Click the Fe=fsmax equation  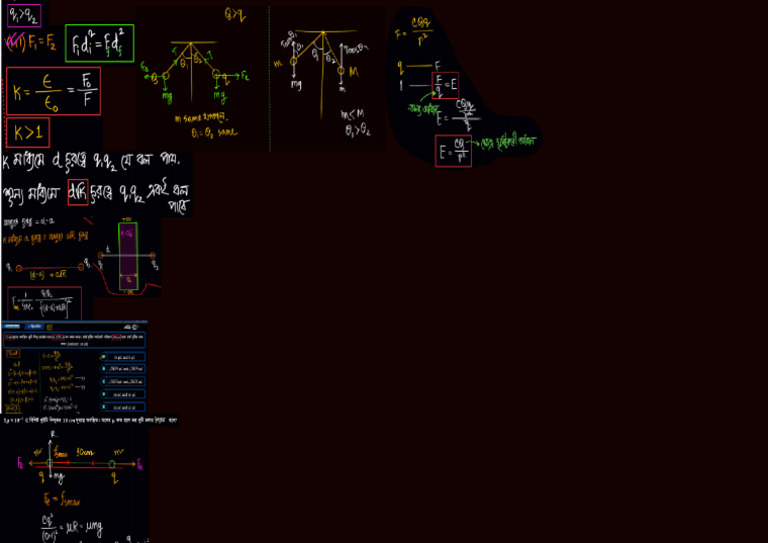coord(62,500)
